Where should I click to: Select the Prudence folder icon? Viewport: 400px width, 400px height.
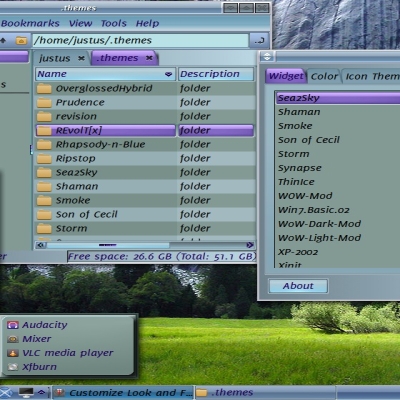click(x=44, y=103)
